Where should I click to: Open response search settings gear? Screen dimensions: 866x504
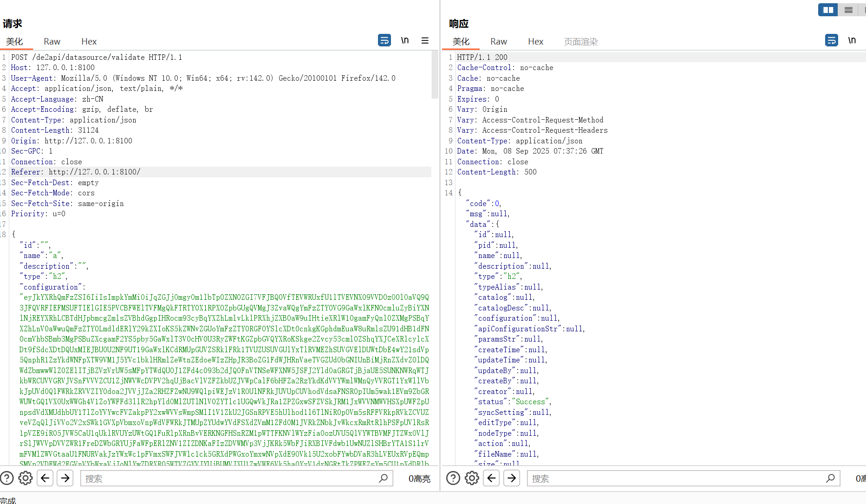coord(472,478)
